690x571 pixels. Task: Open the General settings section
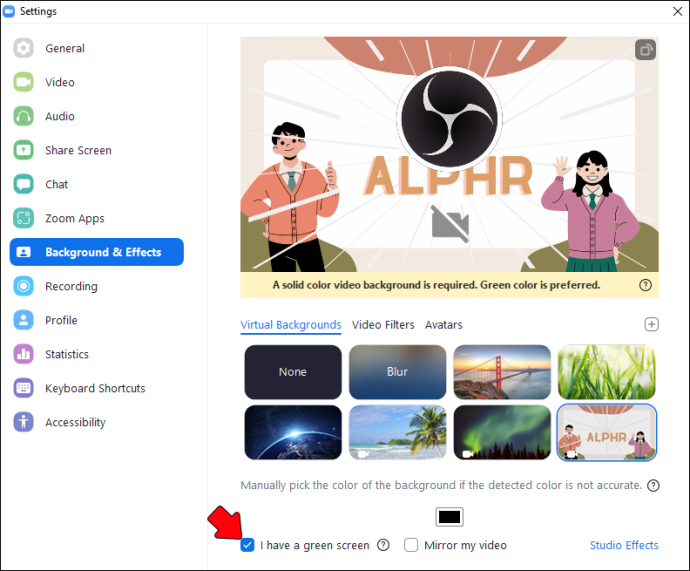click(x=96, y=48)
